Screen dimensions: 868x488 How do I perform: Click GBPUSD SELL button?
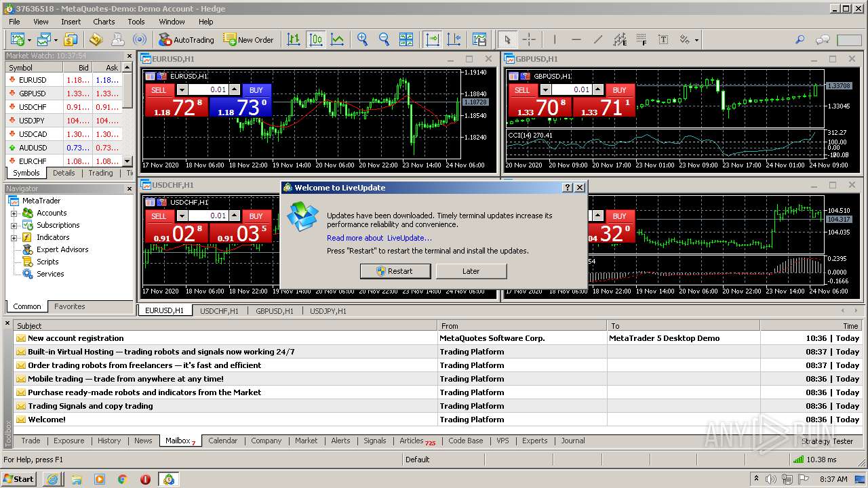[522, 89]
